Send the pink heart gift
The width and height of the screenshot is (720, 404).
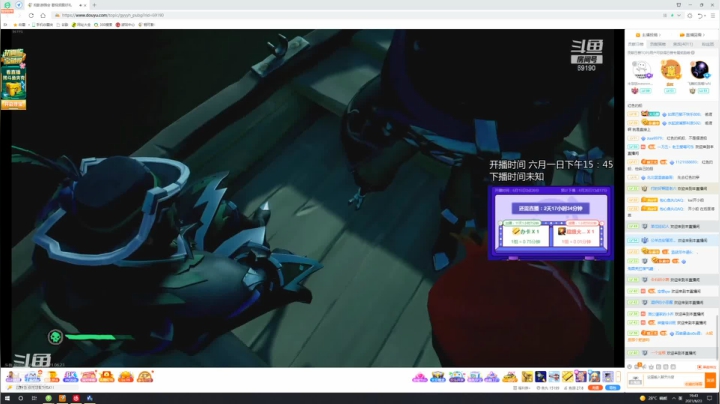[x=420, y=377]
